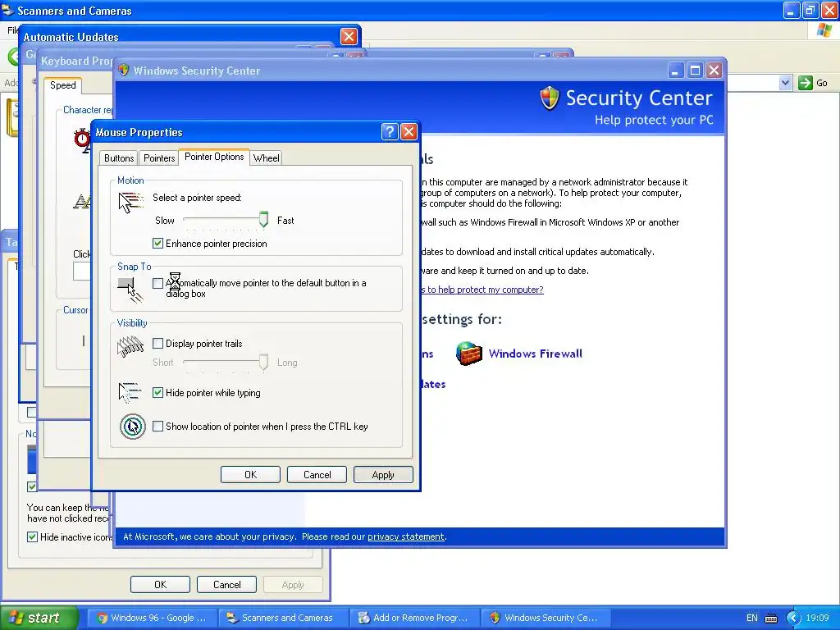840x630 pixels.
Task: Click the Security Center shield logo
Action: pyautogui.click(x=549, y=98)
